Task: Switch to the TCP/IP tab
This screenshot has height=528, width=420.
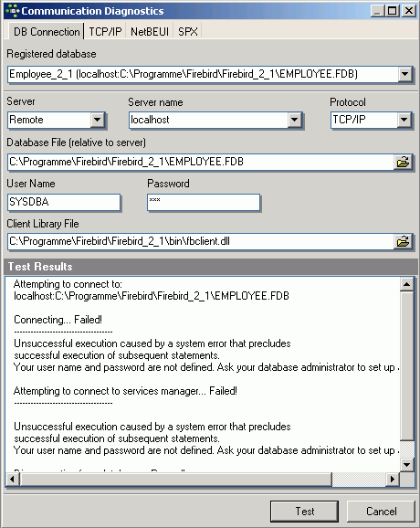Action: [105, 32]
